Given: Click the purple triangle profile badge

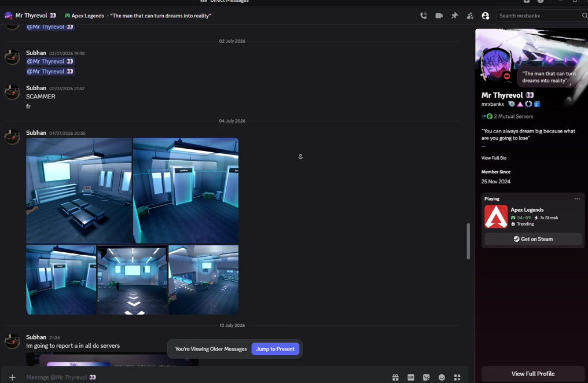Looking at the screenshot, I should click(520, 104).
